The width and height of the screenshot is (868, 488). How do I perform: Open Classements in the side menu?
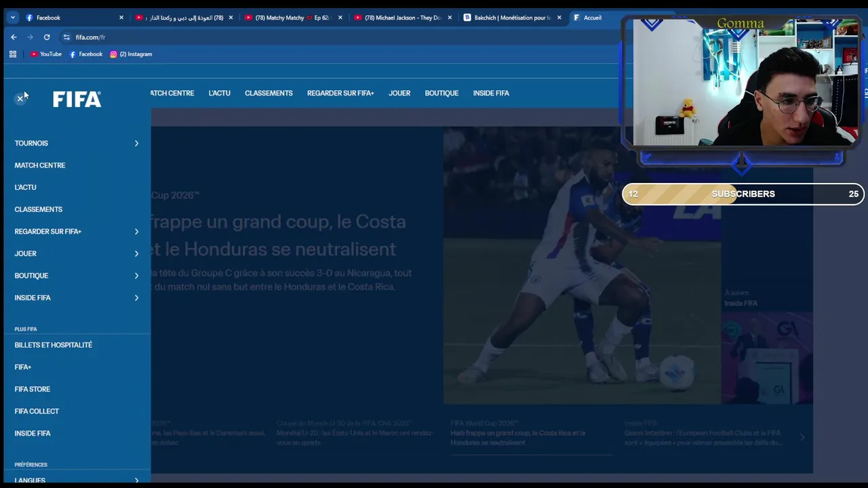(x=39, y=209)
